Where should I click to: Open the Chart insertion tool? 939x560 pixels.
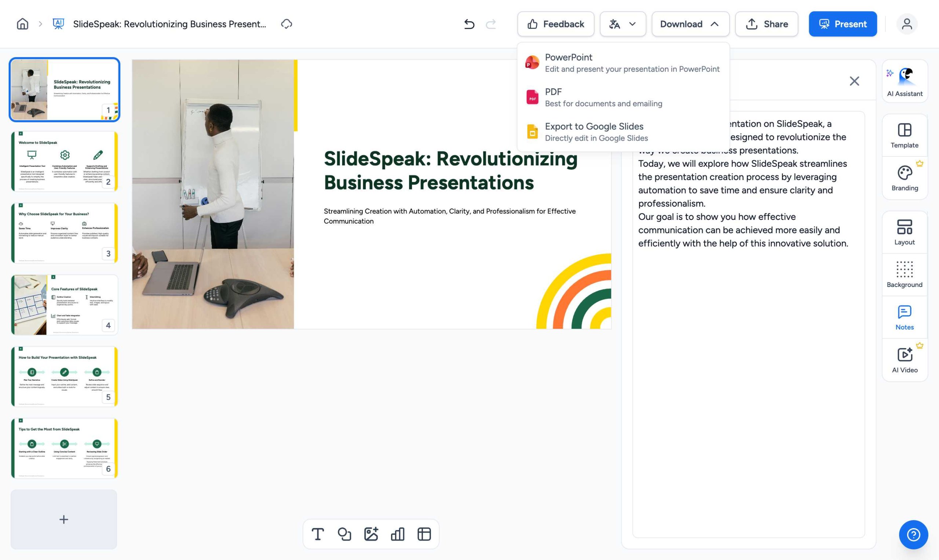pyautogui.click(x=398, y=534)
